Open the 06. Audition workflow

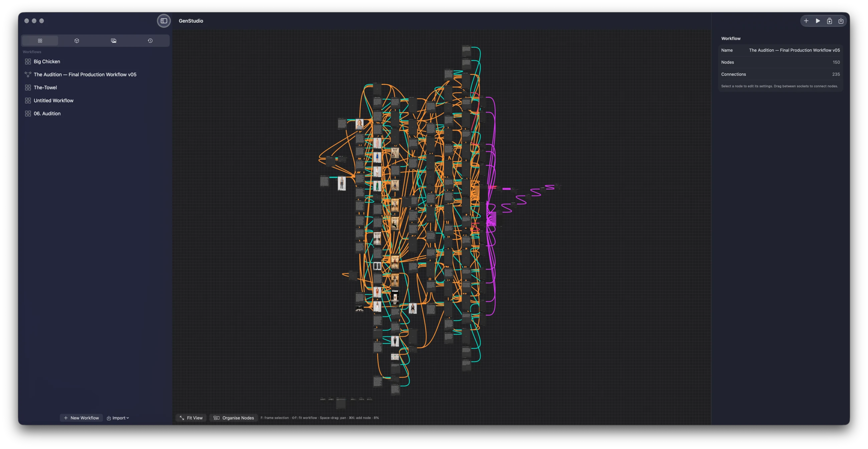95,114
